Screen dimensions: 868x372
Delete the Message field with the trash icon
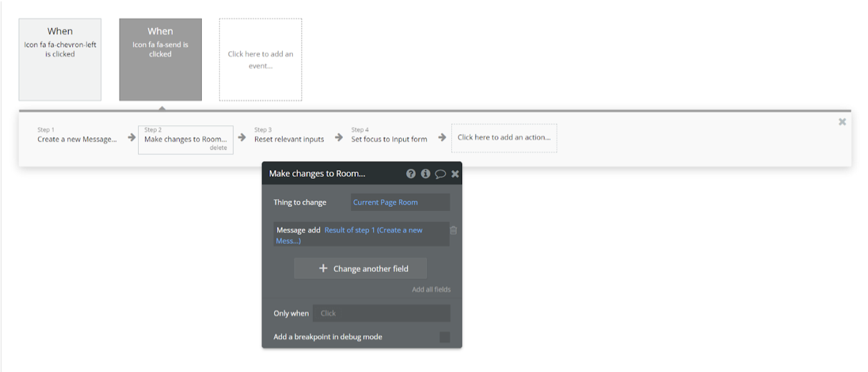(x=453, y=230)
